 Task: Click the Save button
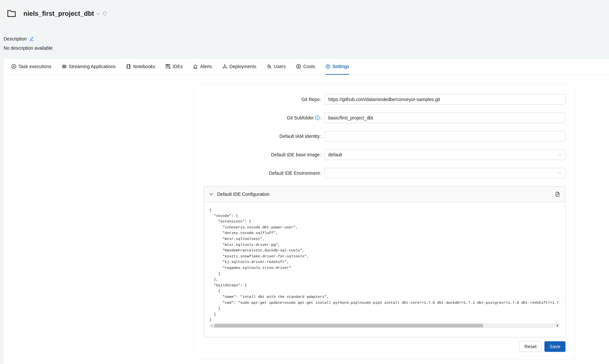555,347
